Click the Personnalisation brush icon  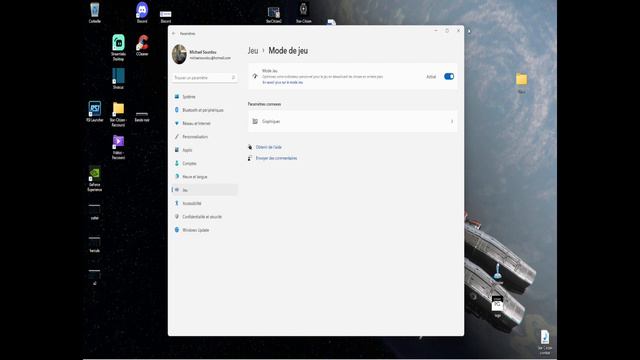point(177,137)
